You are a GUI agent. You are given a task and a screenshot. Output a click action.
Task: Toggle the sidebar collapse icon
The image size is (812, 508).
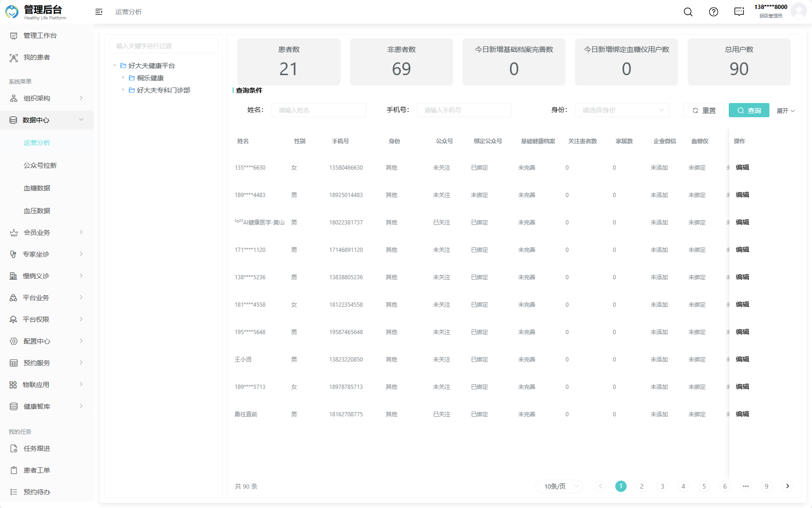99,12
